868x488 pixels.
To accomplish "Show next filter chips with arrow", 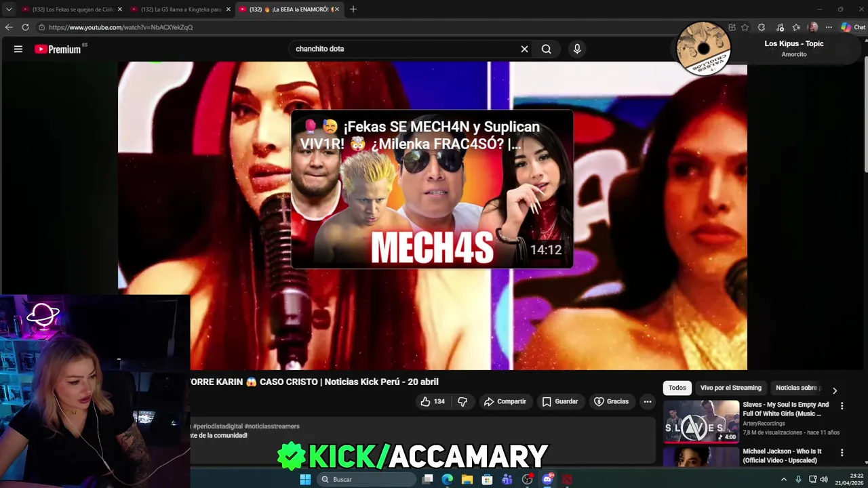I will (834, 390).
